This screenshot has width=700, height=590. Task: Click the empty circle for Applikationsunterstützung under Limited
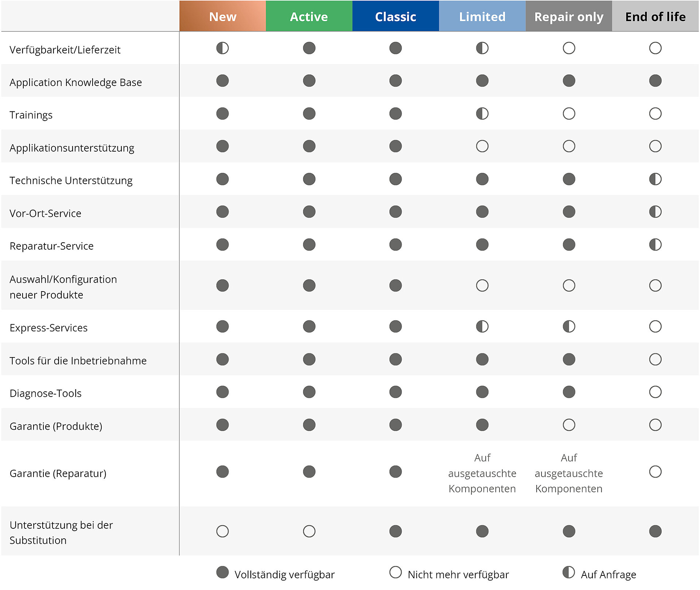click(482, 146)
